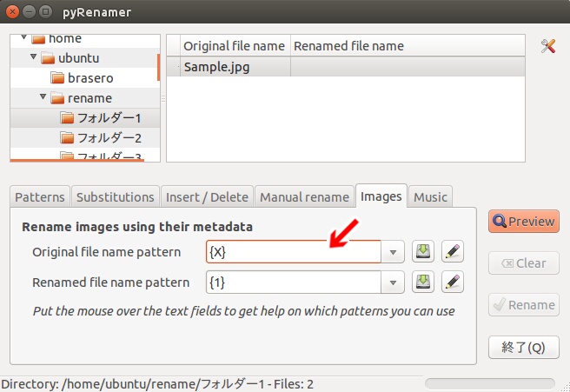Select the home folder label in tree

pos(65,38)
